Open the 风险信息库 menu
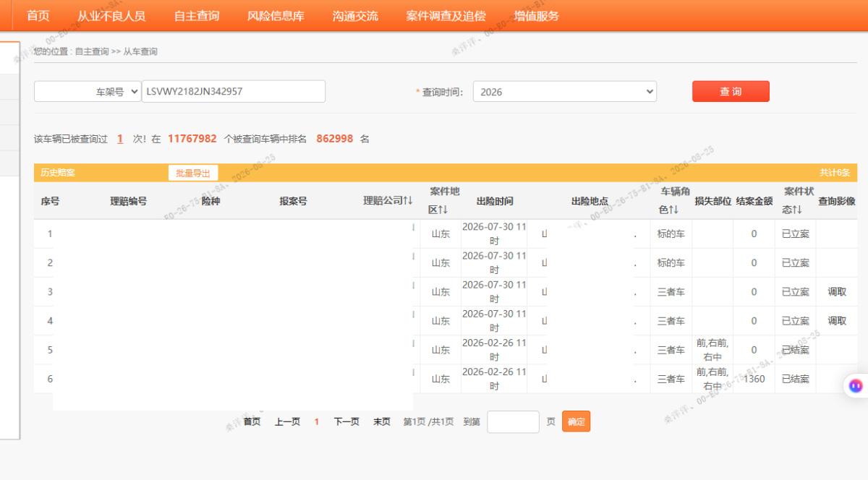The width and height of the screenshot is (868, 480). pos(276,16)
